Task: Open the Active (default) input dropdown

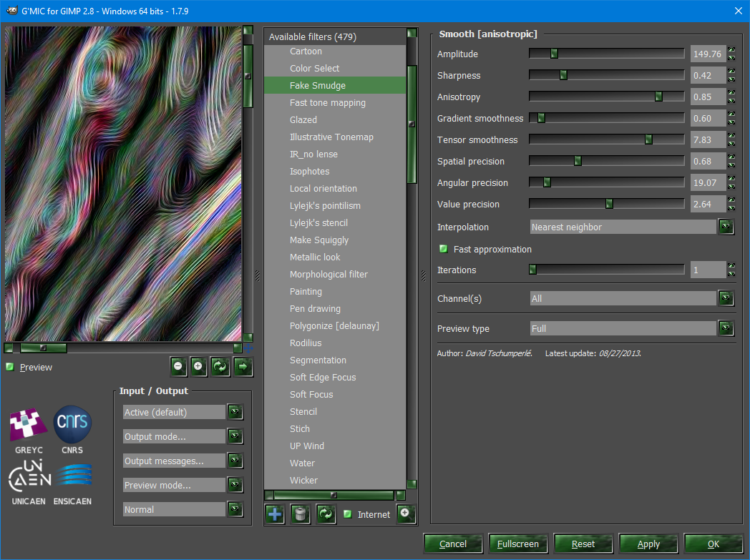Action: point(235,412)
